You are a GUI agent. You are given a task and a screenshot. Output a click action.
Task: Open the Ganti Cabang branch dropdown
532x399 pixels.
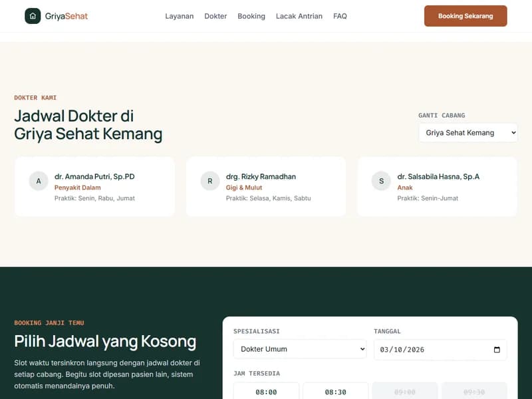(468, 132)
